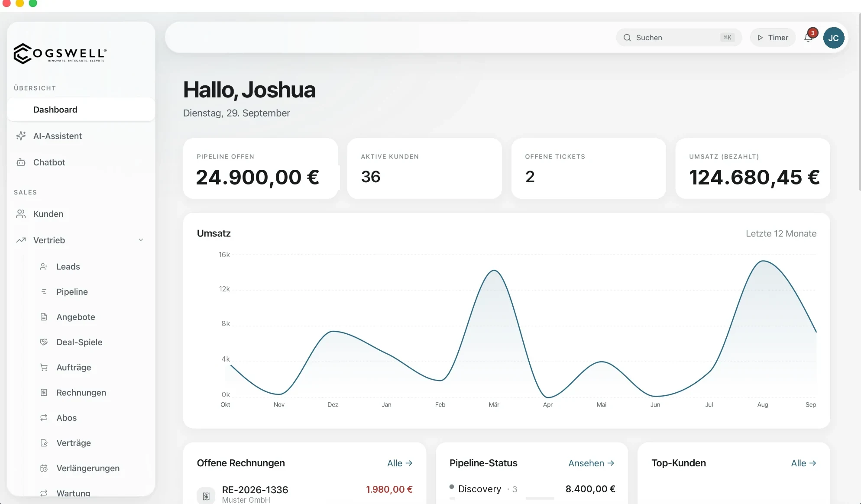Click the invoice icon beside RE-2026-1336
861x504 pixels.
[206, 496]
